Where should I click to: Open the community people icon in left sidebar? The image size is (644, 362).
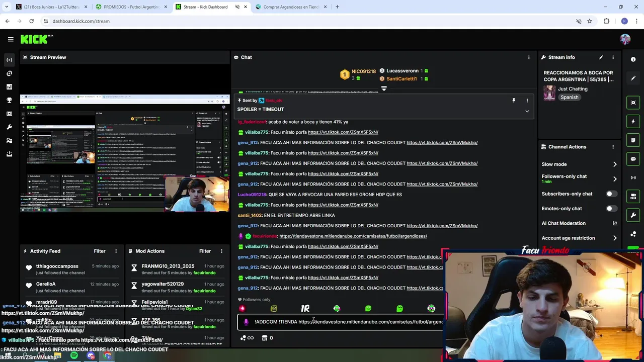[x=9, y=141]
